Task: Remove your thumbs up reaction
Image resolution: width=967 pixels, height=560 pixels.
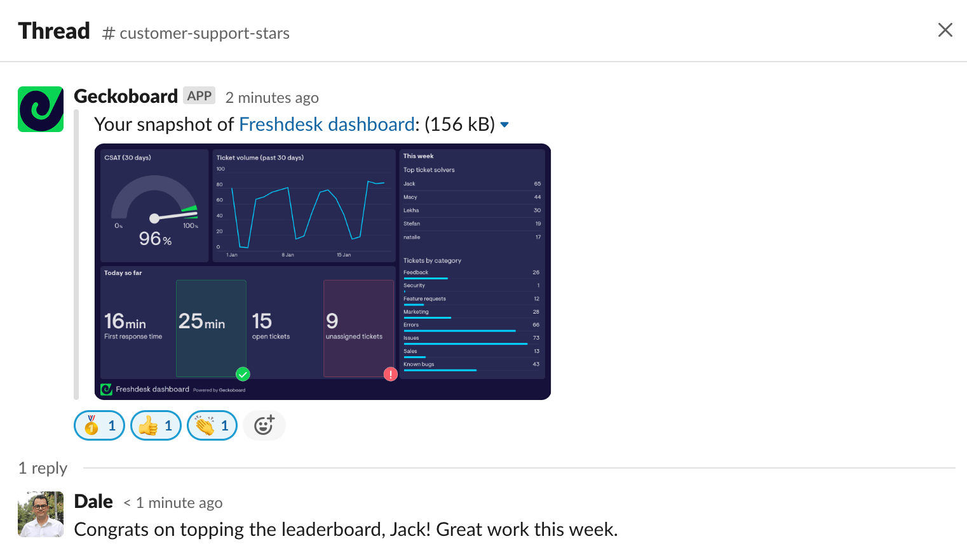Action: point(156,425)
